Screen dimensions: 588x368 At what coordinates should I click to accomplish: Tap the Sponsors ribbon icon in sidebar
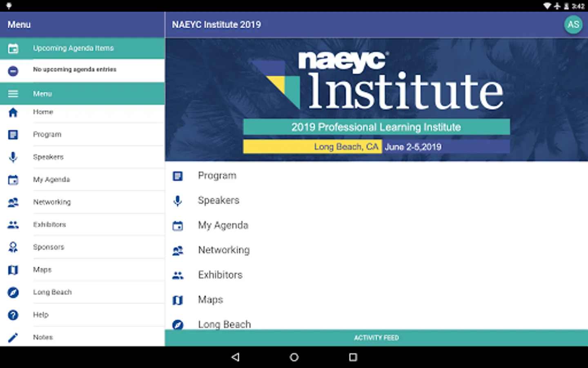coord(13,247)
